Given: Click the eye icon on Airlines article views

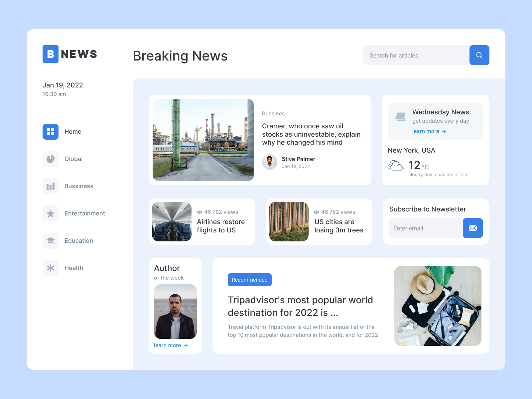Looking at the screenshot, I should pos(199,212).
